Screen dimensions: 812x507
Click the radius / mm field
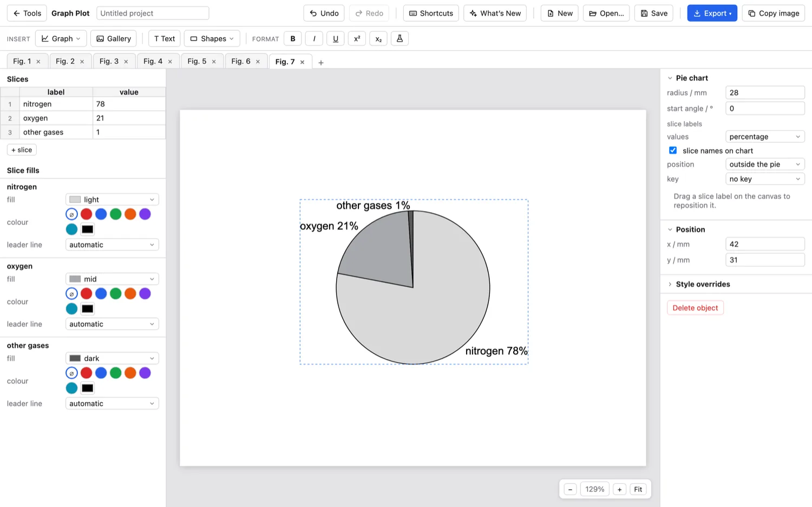(x=765, y=93)
